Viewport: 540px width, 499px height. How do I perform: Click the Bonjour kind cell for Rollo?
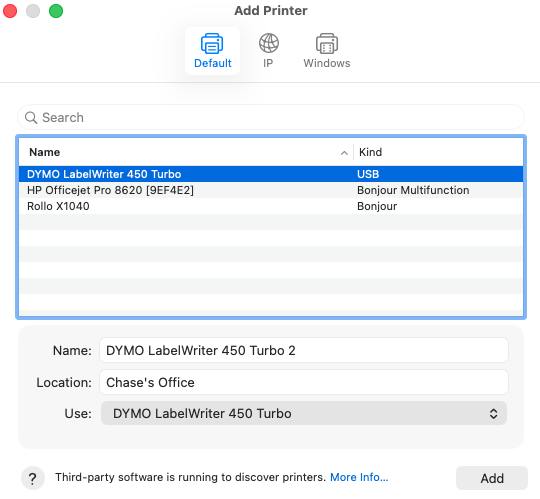(x=377, y=206)
